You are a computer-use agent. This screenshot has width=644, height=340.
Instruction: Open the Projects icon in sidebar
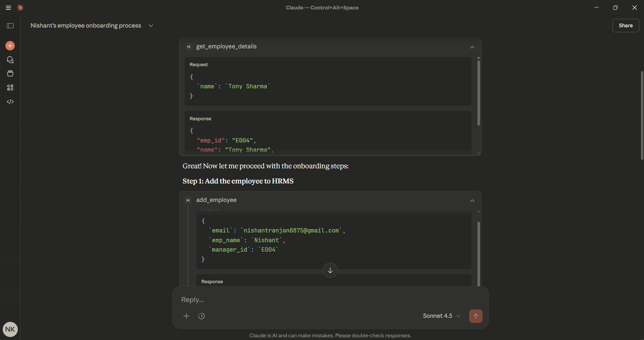click(x=10, y=74)
